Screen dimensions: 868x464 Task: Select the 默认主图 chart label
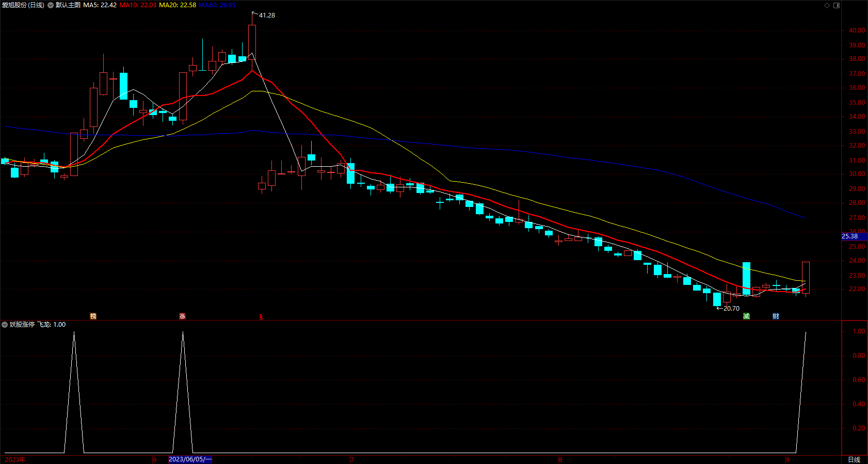68,5
